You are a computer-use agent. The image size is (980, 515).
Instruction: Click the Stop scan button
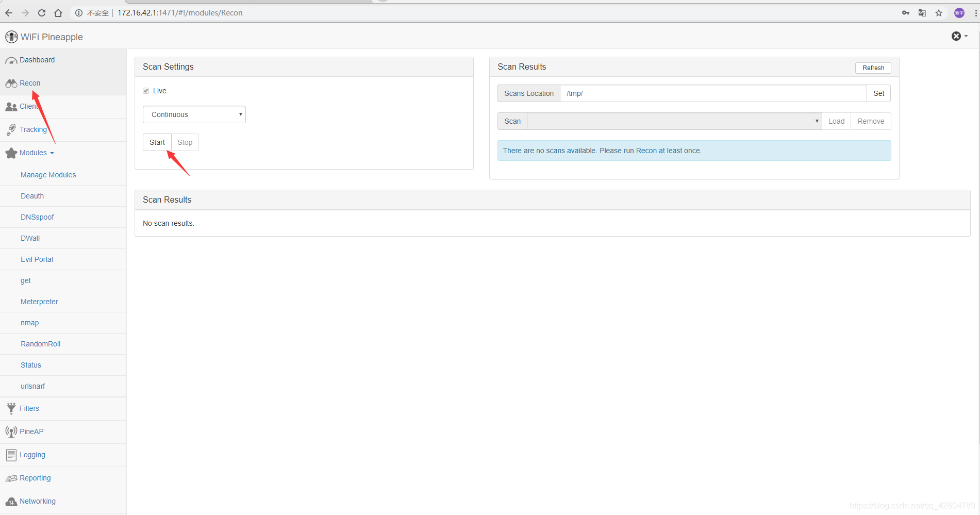[185, 142]
